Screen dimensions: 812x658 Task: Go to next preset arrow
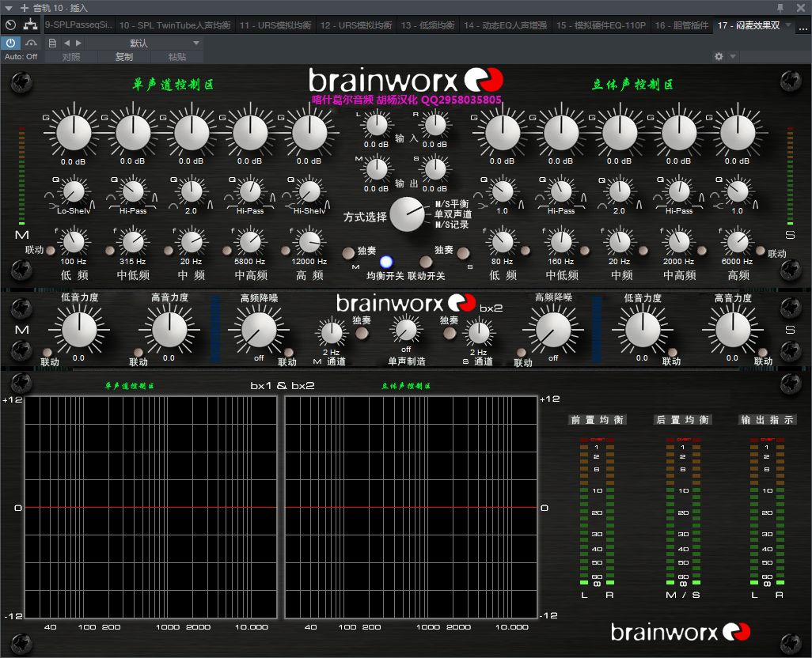[78, 43]
